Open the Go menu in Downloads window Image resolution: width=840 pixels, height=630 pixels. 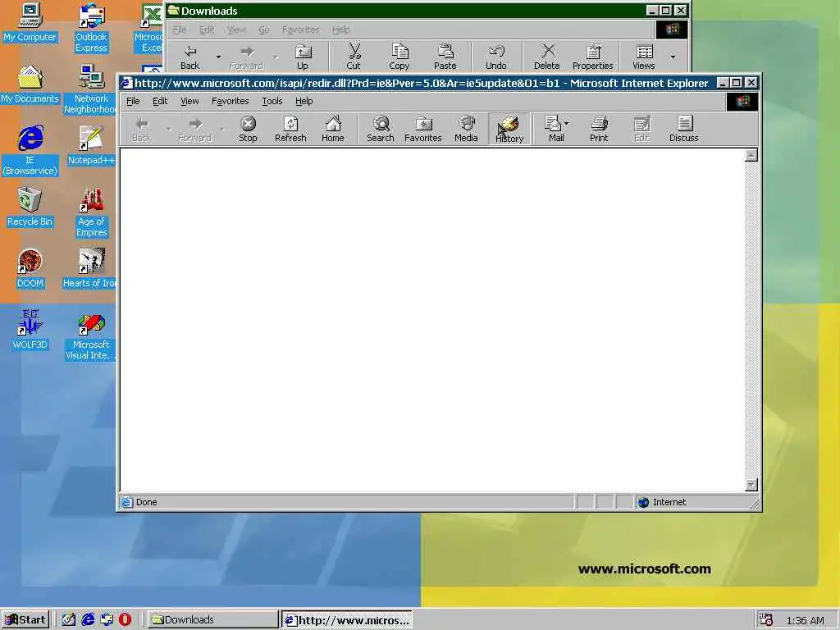263,30
